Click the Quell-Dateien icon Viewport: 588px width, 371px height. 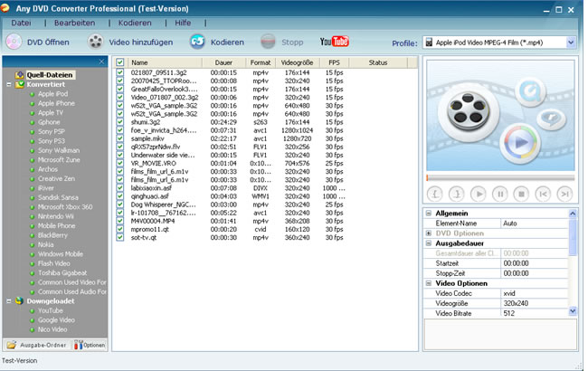tap(20, 75)
